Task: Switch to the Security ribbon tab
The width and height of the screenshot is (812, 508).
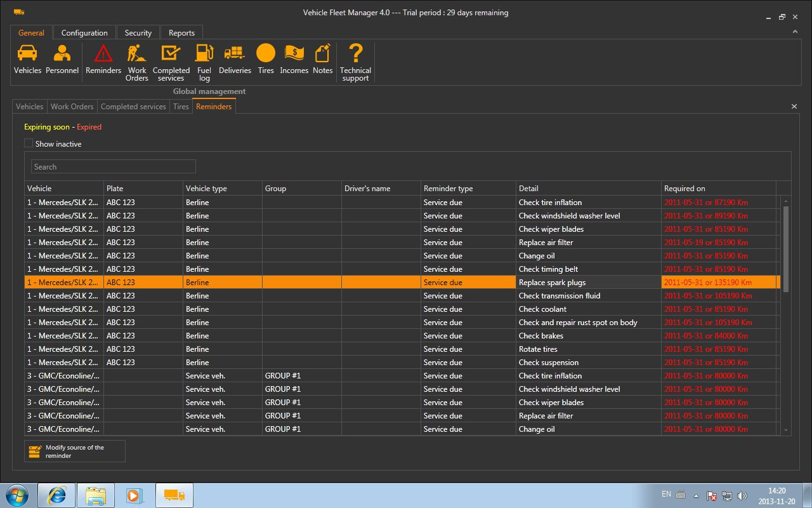Action: (138, 33)
